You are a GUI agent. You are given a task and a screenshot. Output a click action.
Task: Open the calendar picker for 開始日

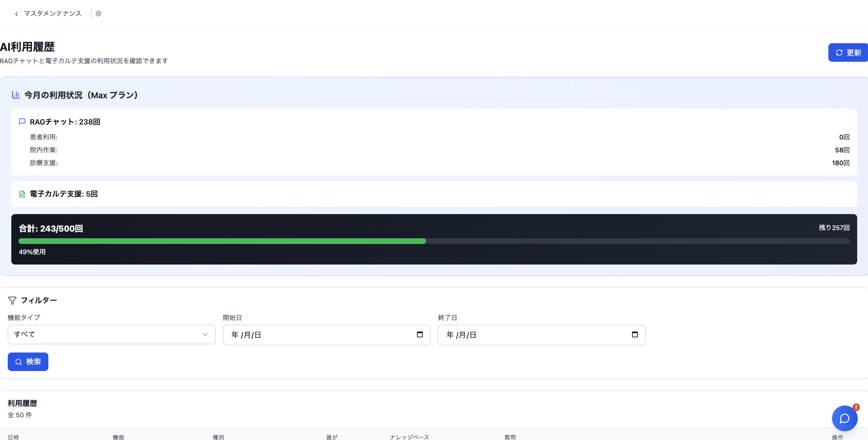420,335
